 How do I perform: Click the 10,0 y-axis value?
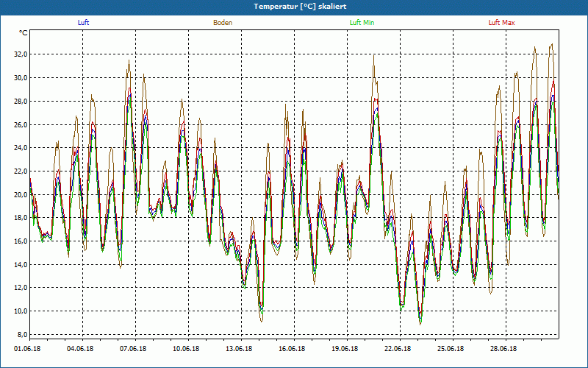click(x=21, y=311)
